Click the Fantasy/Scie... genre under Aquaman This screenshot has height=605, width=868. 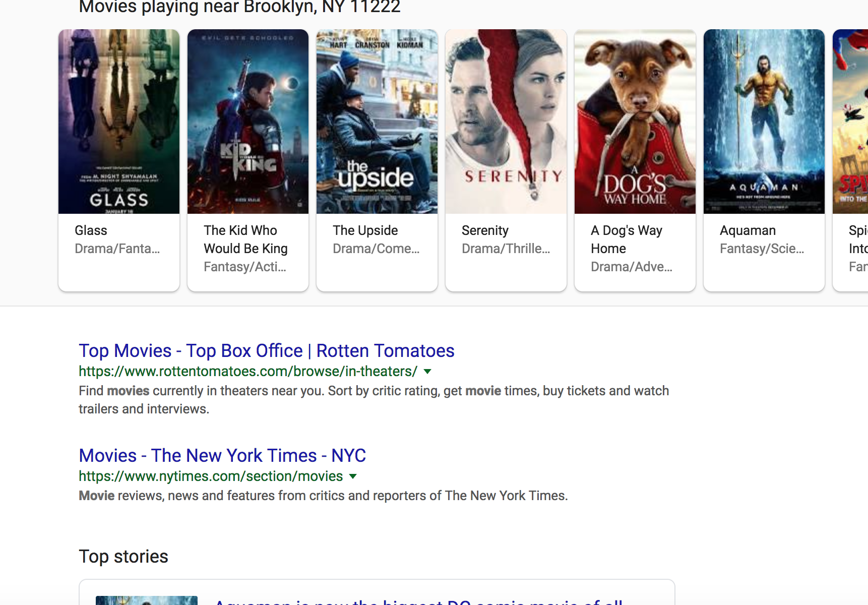click(x=762, y=249)
